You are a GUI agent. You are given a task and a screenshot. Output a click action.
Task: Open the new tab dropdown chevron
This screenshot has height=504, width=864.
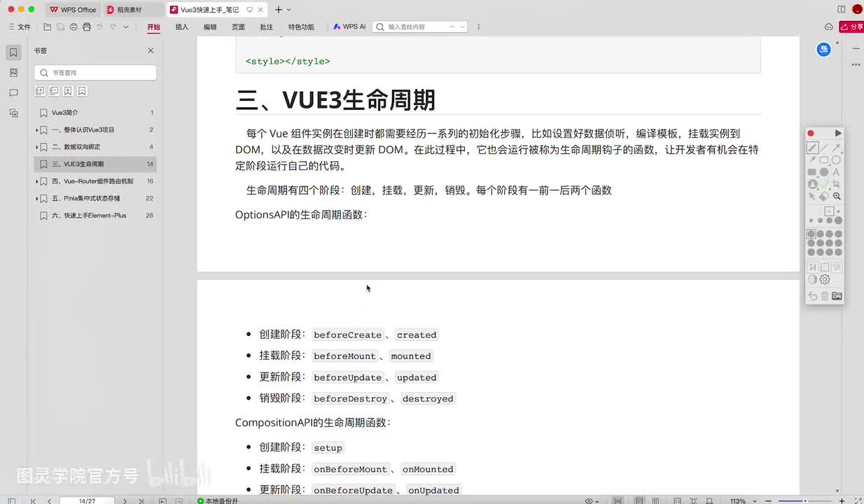[289, 10]
